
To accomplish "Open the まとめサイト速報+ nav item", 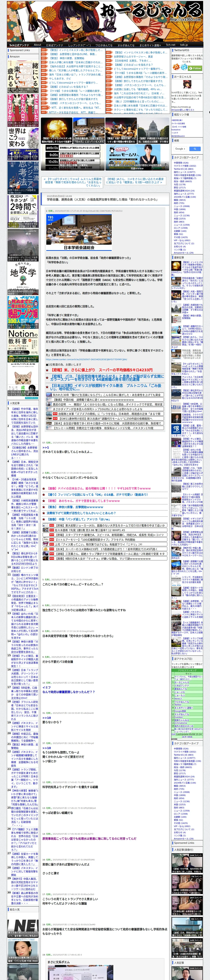I will click(x=150, y=45).
